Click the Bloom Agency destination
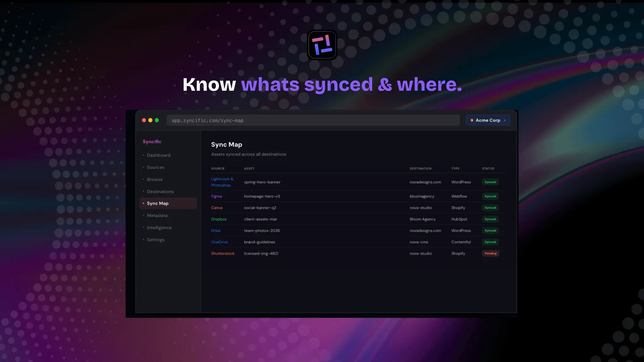This screenshot has width=644, height=362. tap(423, 219)
